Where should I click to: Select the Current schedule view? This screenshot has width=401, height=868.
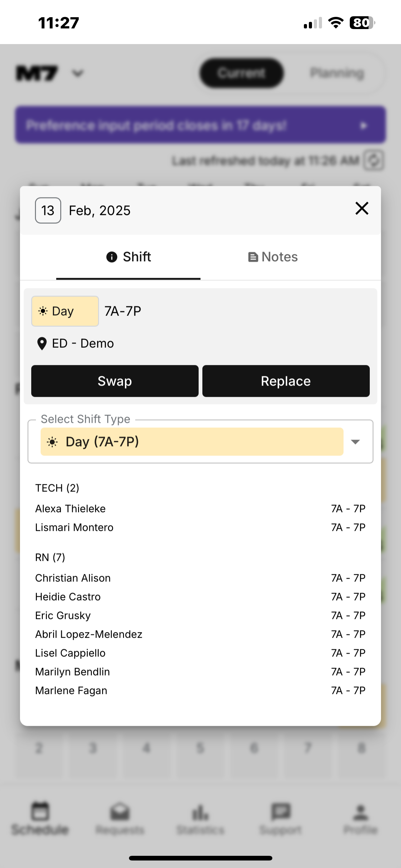coord(241,73)
